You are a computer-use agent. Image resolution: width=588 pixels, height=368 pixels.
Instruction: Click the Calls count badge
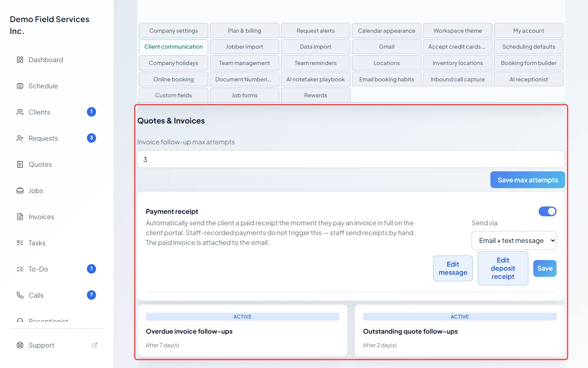[x=91, y=295]
